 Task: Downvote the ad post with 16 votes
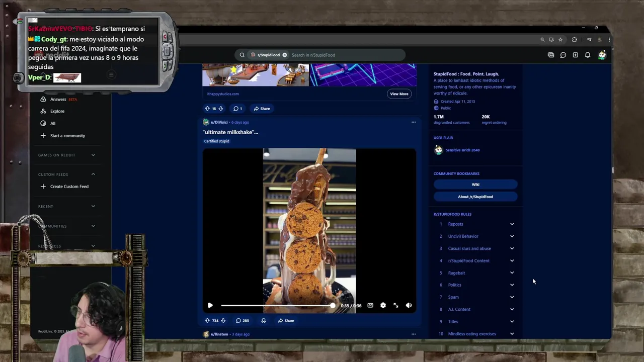coord(220,109)
